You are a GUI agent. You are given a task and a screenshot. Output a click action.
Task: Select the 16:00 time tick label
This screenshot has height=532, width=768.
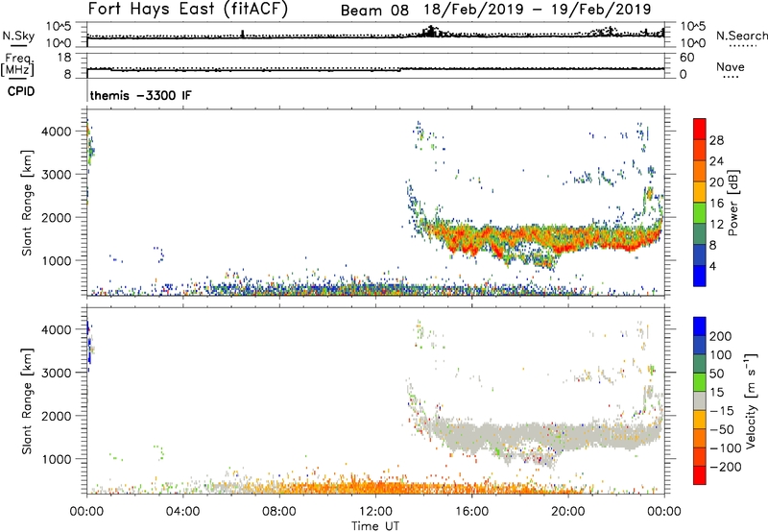pos(471,512)
